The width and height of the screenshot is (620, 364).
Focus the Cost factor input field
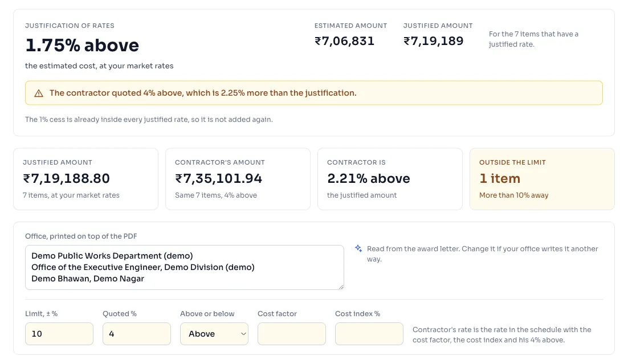point(292,334)
